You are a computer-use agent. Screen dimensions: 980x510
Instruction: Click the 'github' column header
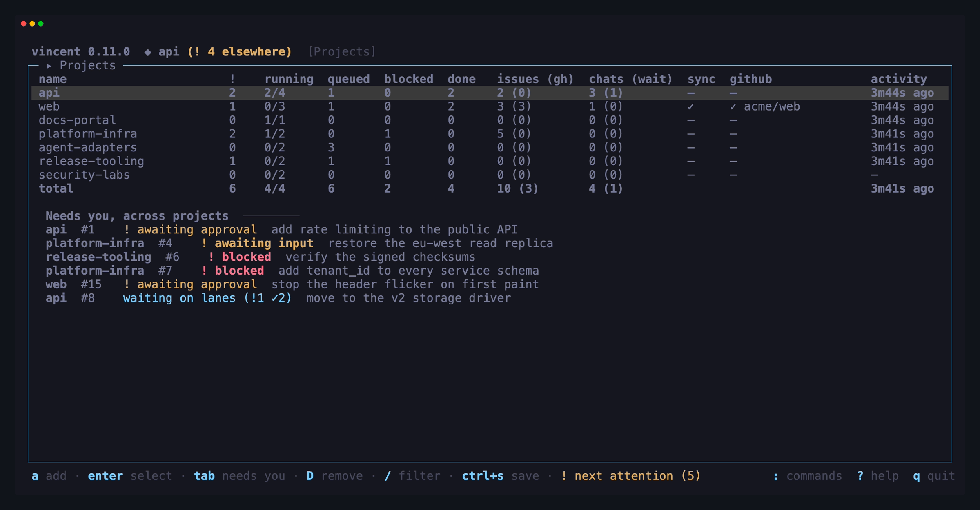(x=751, y=79)
